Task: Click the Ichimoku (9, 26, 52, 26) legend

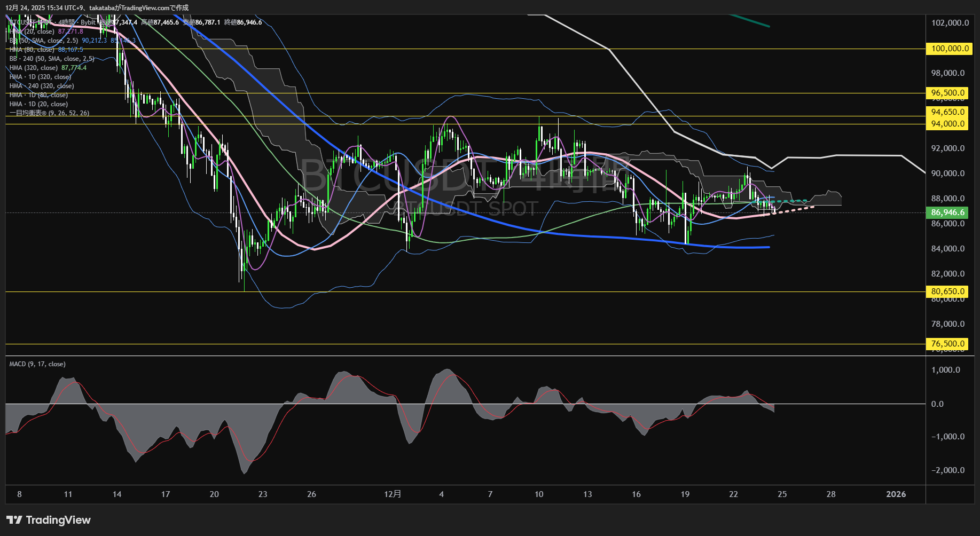Action: tap(49, 113)
